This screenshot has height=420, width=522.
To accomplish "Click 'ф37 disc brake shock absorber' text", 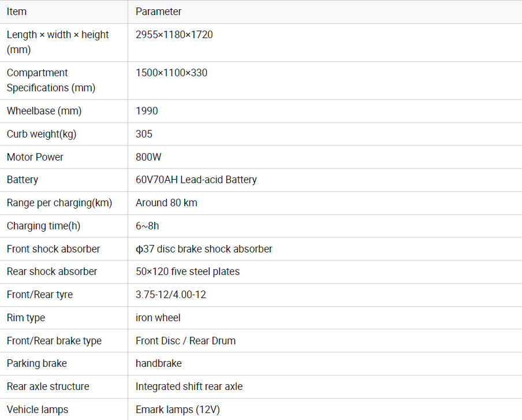I will [x=204, y=249].
